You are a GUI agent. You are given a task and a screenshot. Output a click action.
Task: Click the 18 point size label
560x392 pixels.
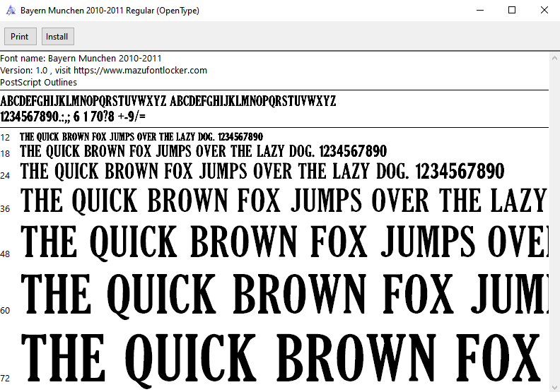tap(6, 154)
